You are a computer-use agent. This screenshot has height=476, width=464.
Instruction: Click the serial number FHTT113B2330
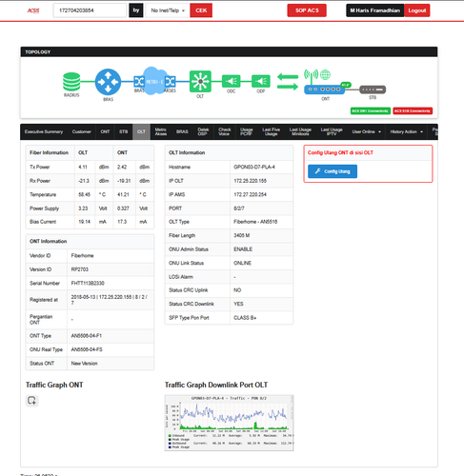pos(88,283)
